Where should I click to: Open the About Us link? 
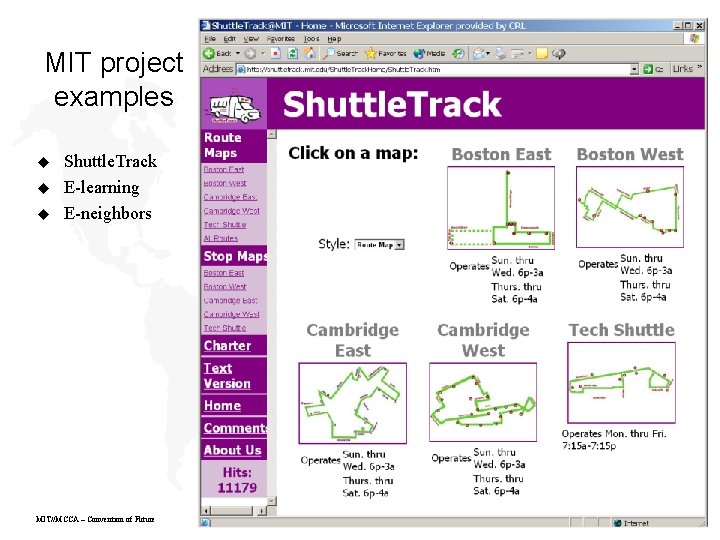pos(232,450)
